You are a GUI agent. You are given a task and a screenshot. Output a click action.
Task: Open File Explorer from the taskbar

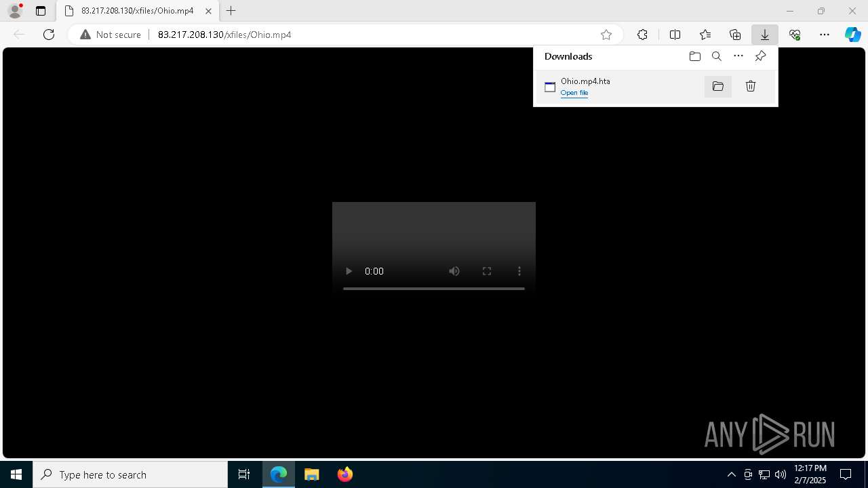pos(312,474)
